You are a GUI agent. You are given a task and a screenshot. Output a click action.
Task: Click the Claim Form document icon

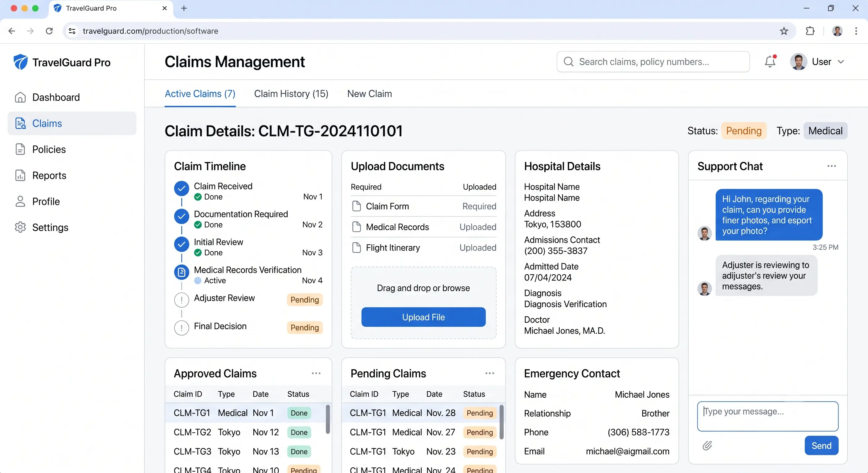357,206
